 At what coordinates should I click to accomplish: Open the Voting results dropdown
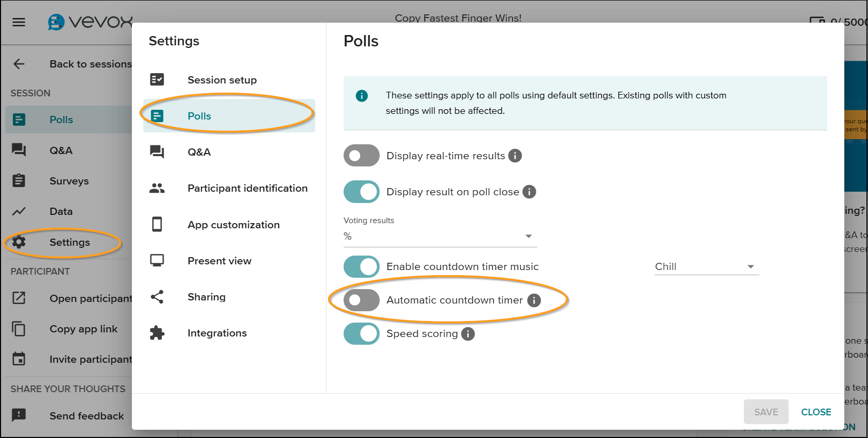click(x=440, y=236)
